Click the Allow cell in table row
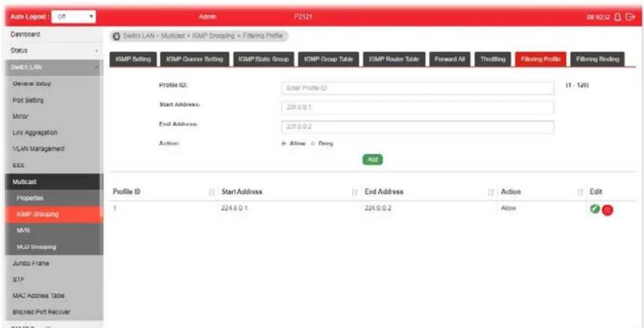Viewport: 644px width, 328px height. [x=508, y=208]
